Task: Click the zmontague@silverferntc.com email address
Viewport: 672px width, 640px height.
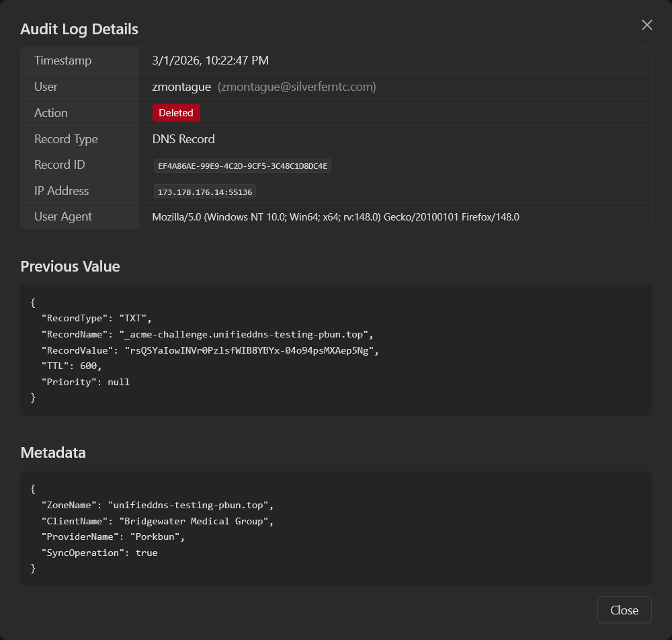Action: tap(296, 87)
